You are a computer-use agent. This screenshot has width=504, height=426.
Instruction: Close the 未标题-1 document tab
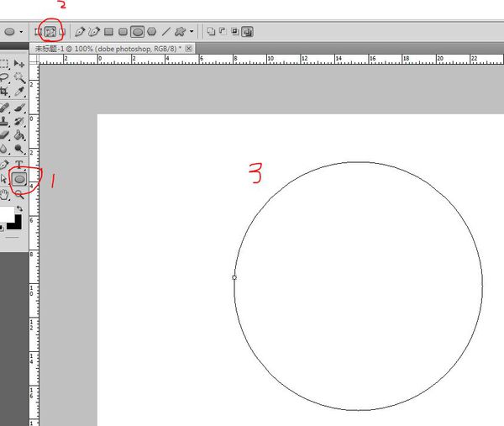pos(189,49)
